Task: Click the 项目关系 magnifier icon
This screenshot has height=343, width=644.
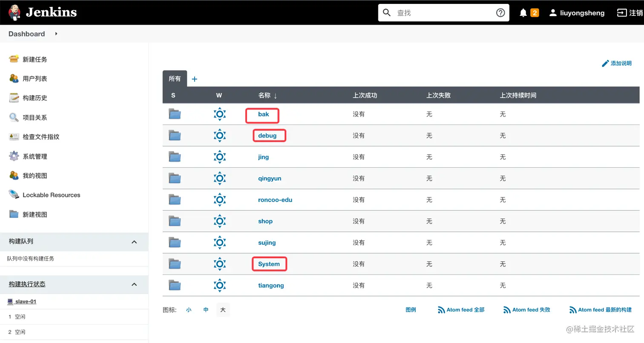Action: [x=14, y=117]
